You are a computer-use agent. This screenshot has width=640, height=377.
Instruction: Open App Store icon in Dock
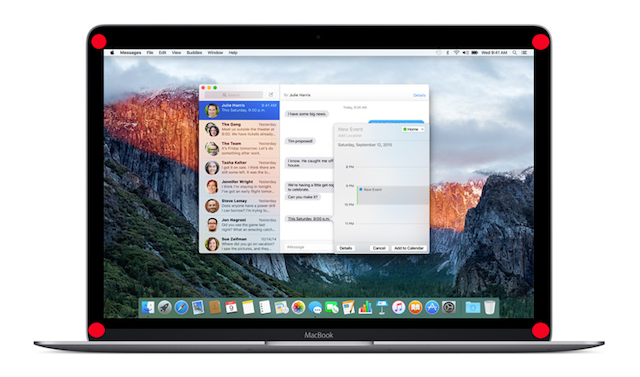[x=432, y=307]
